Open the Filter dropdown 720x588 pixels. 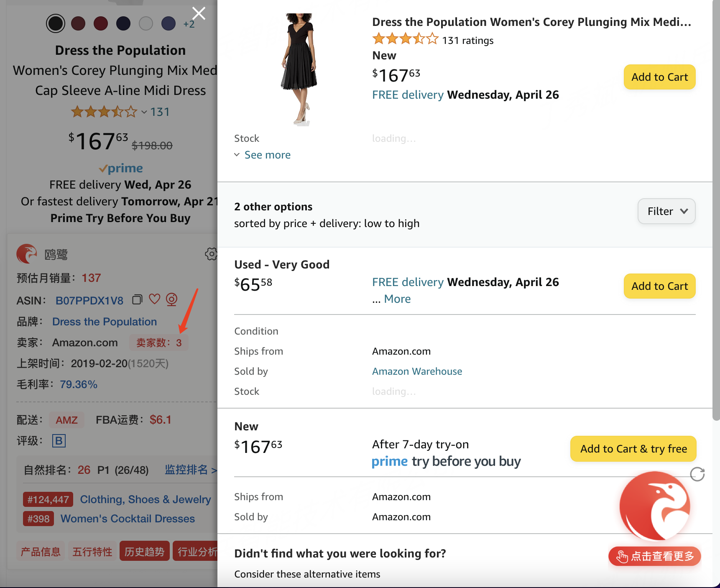[666, 211]
